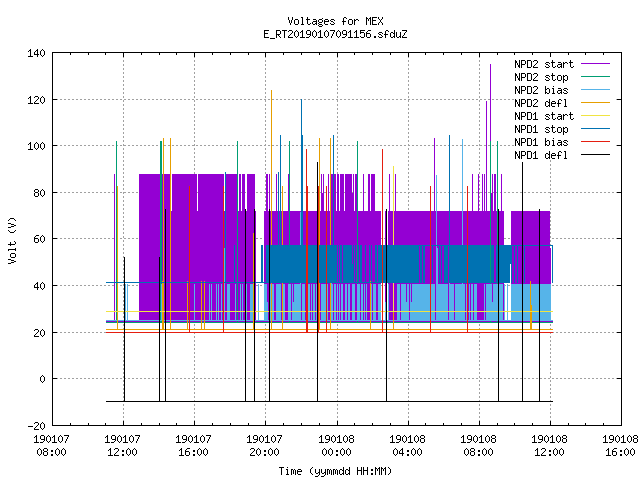
Task: Click the black NPD1 defl legend line
Action: click(x=596, y=155)
